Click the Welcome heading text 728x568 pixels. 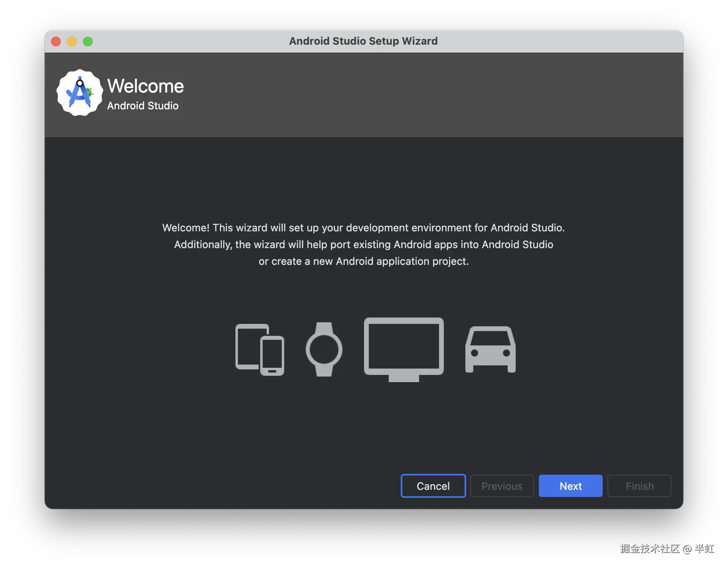[x=146, y=86]
